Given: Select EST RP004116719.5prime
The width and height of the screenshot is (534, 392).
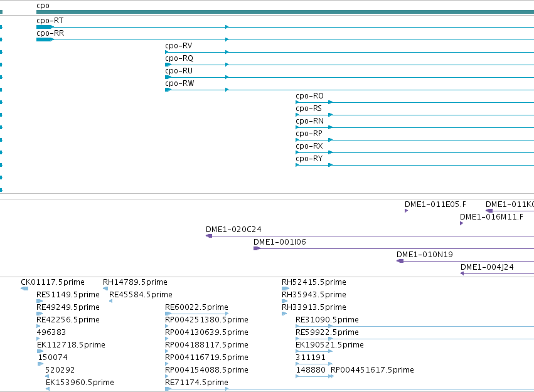Looking at the screenshot, I should [206, 358].
